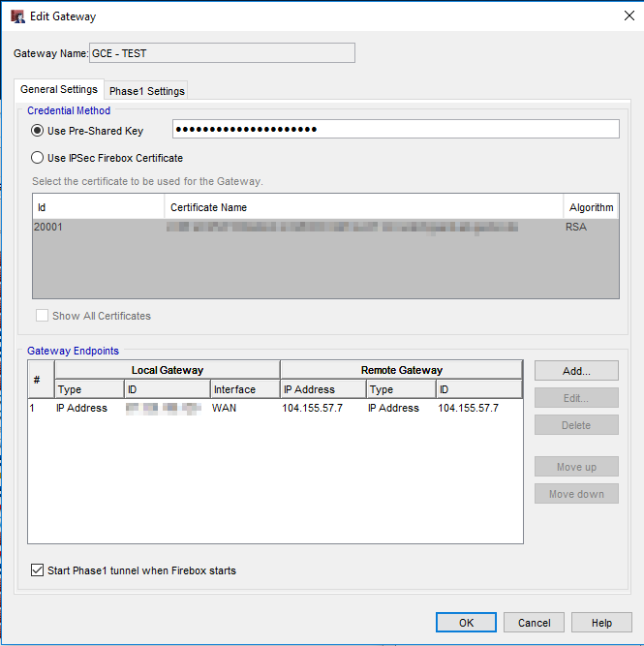
Task: Click the Local Gateway header
Action: pyautogui.click(x=168, y=370)
